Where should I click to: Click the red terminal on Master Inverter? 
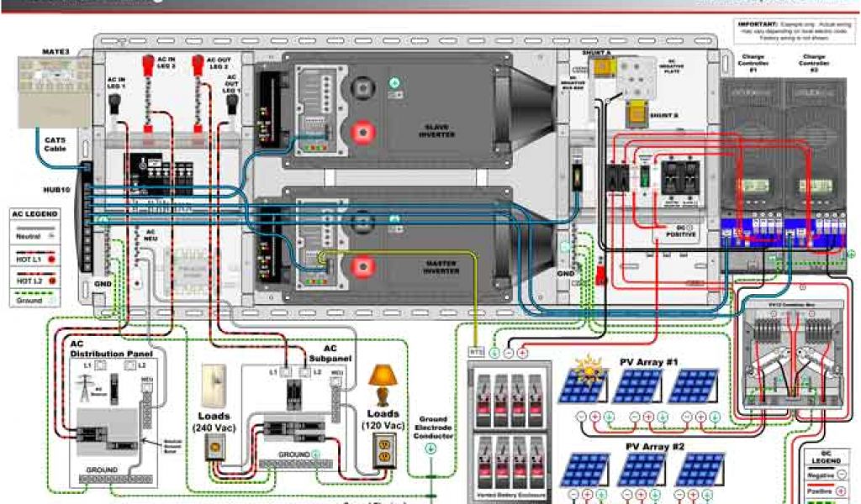pyautogui.click(x=362, y=269)
